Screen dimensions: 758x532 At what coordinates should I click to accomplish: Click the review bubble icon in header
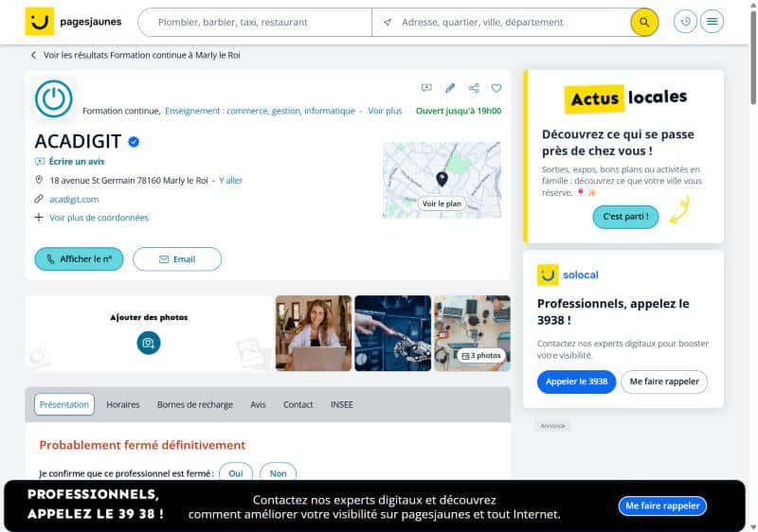[426, 88]
